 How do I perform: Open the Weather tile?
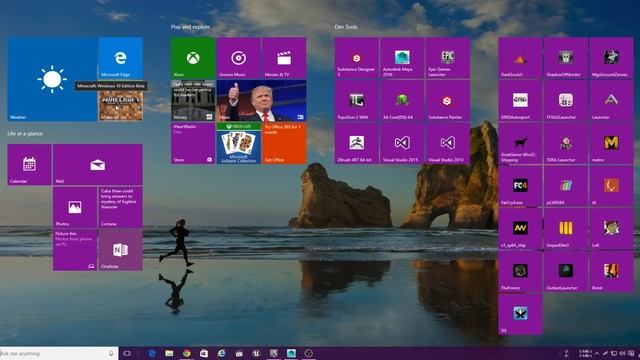pyautogui.click(x=52, y=79)
